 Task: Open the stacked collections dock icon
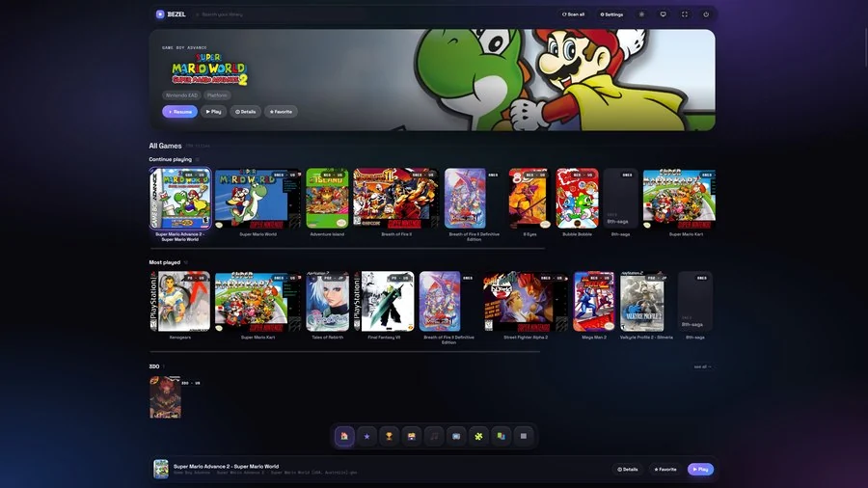point(501,436)
